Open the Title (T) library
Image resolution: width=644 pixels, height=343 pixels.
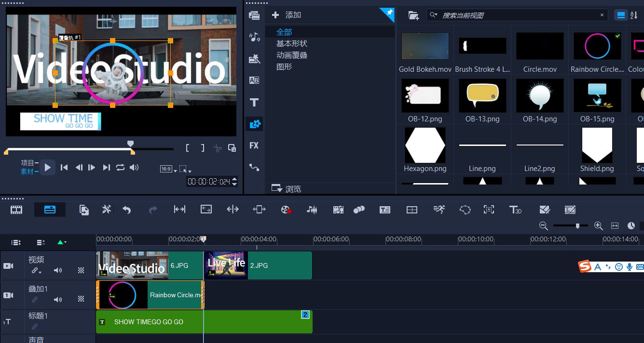point(254,102)
